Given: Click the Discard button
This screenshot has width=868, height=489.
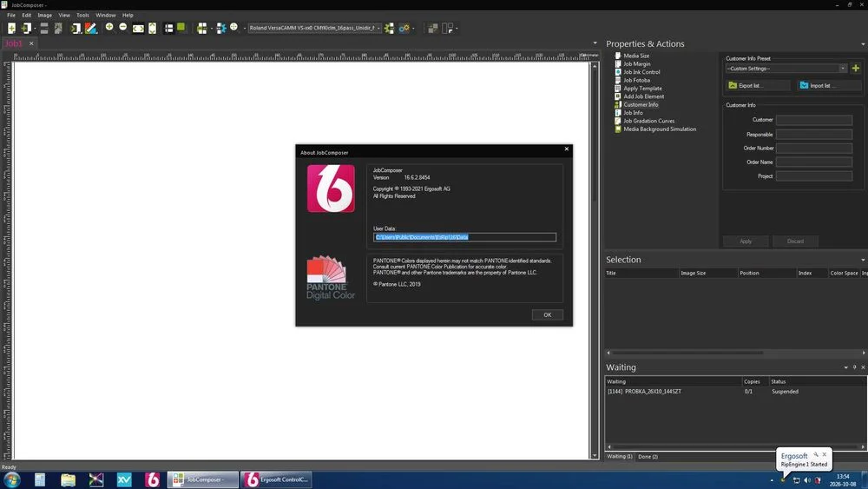Looking at the screenshot, I should [x=795, y=241].
